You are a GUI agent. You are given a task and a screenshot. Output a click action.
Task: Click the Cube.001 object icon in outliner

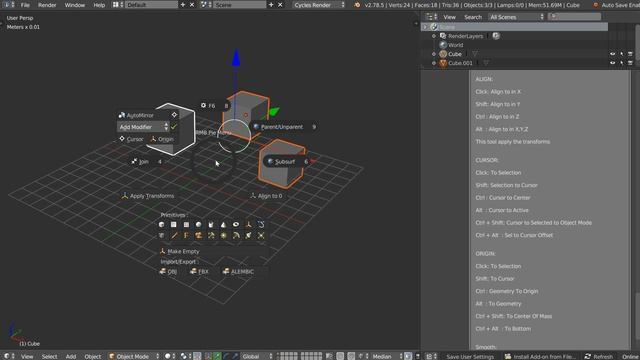(443, 63)
